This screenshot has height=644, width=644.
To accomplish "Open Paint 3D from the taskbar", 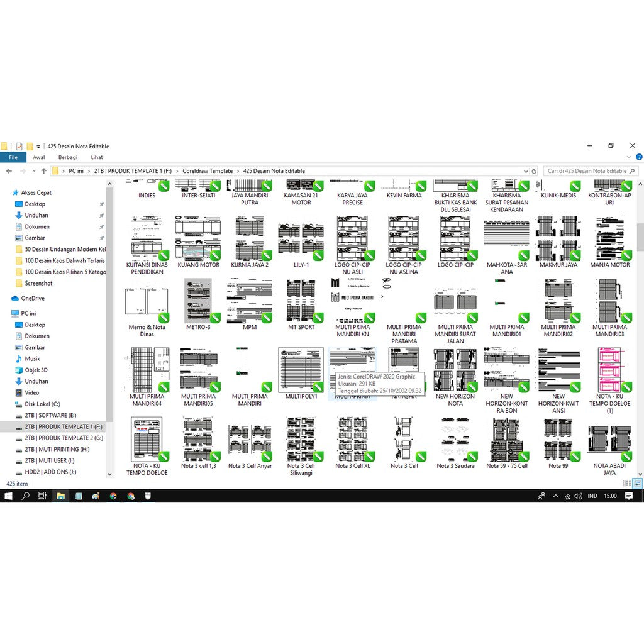I will [x=94, y=496].
